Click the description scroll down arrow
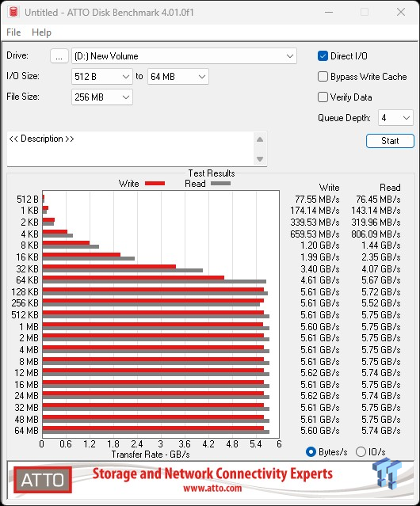 pyautogui.click(x=260, y=159)
